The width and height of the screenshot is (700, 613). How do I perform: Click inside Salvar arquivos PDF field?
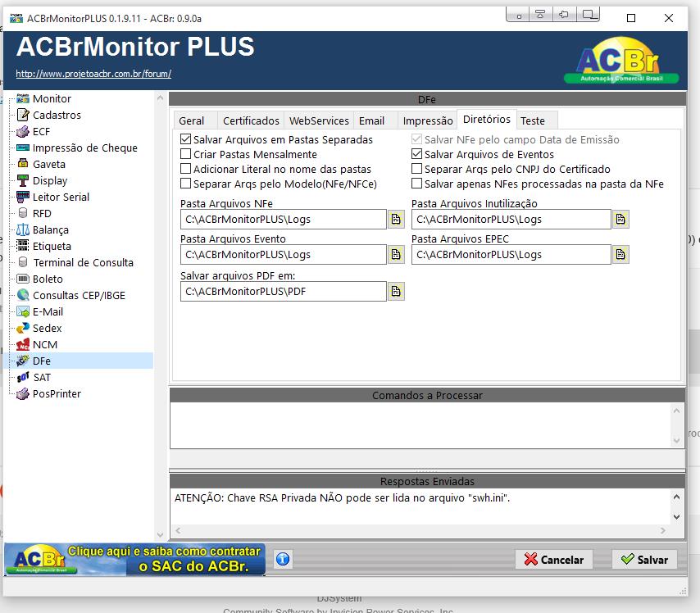[x=284, y=291]
